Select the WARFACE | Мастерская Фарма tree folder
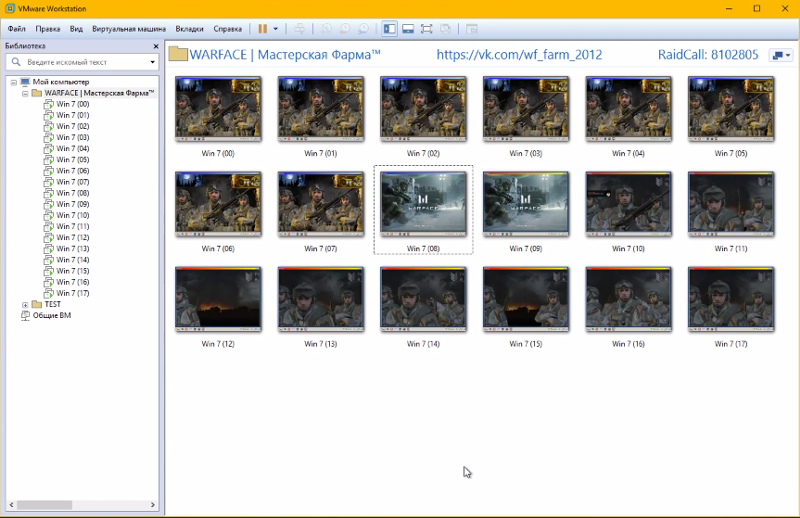The width and height of the screenshot is (800, 518). [x=99, y=93]
